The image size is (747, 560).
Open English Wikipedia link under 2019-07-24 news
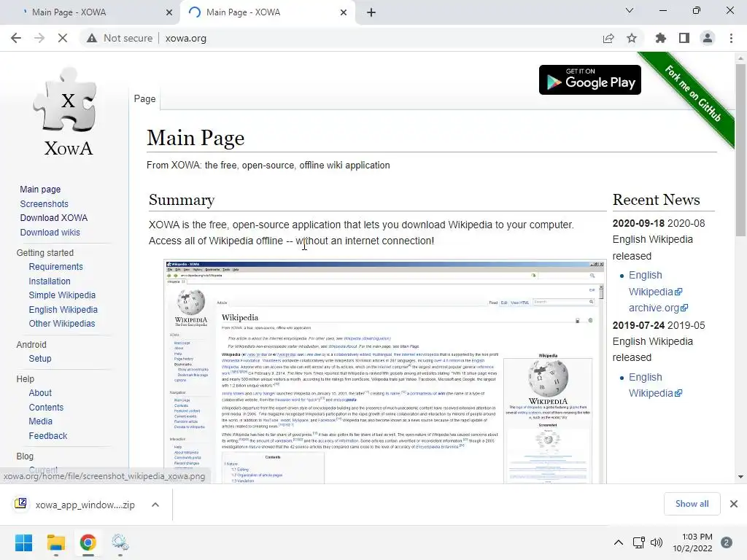pyautogui.click(x=655, y=385)
